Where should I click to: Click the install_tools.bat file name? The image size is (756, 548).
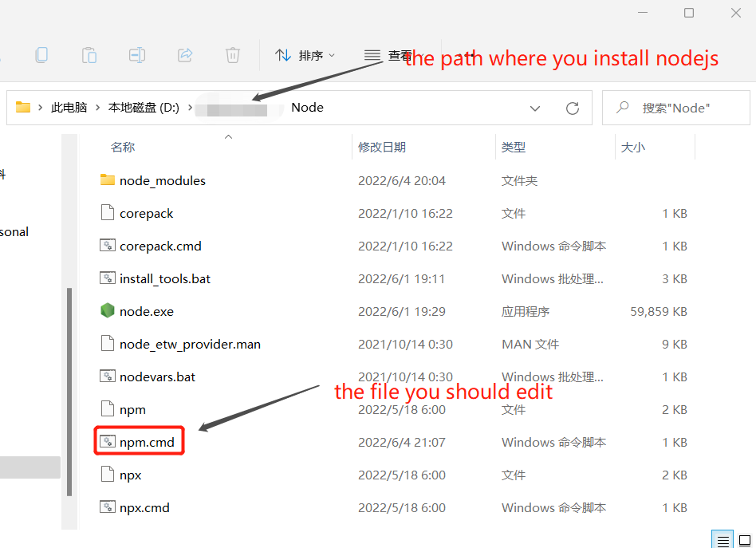point(165,279)
